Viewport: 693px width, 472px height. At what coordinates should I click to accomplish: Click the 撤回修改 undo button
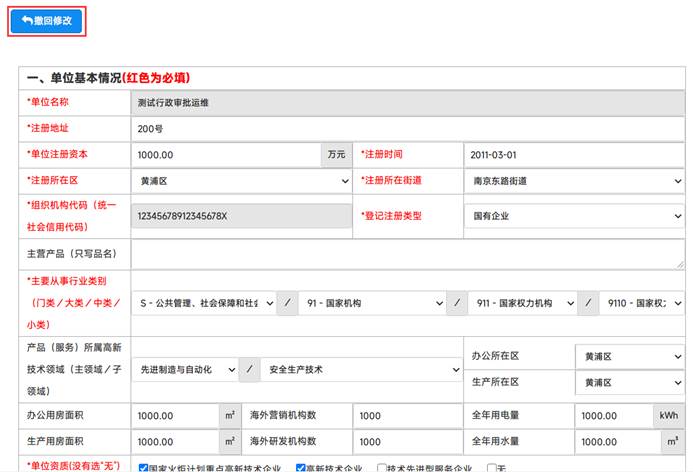pyautogui.click(x=46, y=21)
